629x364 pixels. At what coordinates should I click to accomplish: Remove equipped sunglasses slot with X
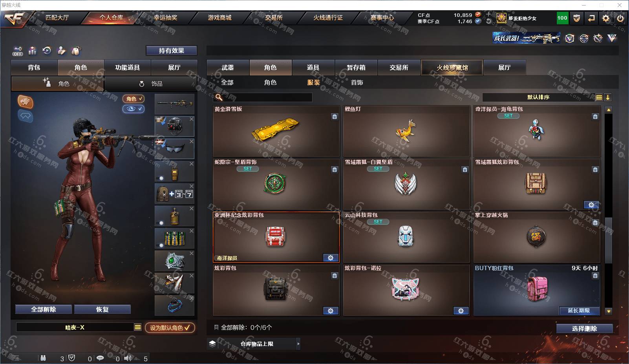pos(192,141)
